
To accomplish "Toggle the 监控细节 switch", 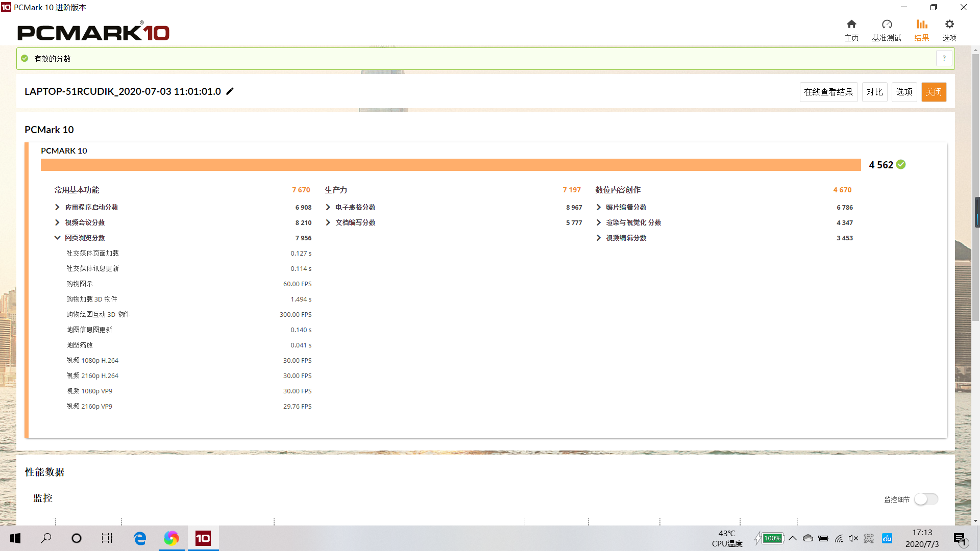I will click(926, 499).
